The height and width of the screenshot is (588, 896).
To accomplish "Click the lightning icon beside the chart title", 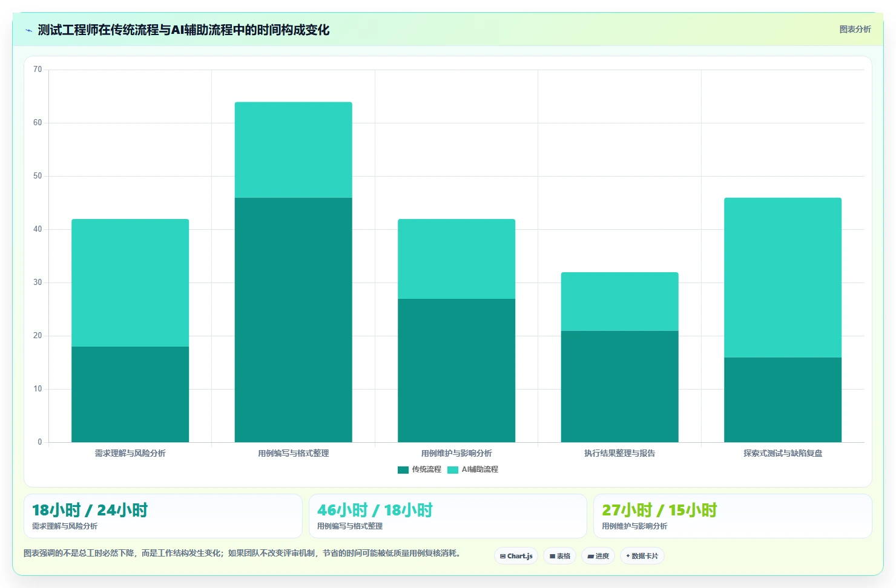I will 29,30.
